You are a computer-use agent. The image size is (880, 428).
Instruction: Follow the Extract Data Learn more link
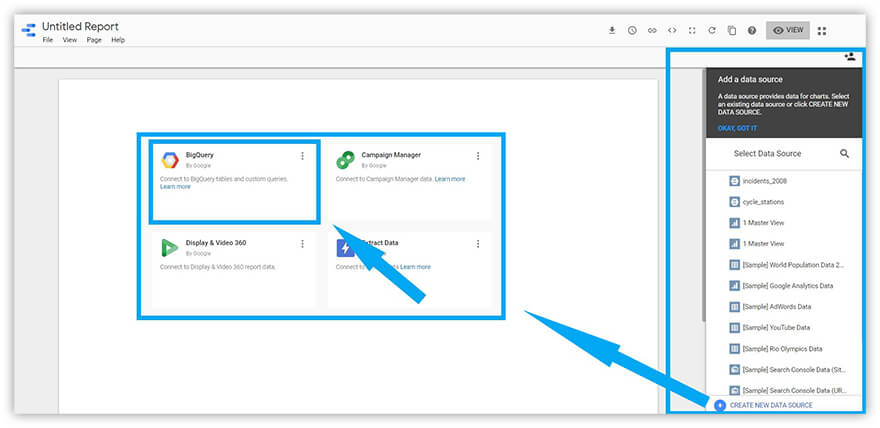[x=415, y=267]
